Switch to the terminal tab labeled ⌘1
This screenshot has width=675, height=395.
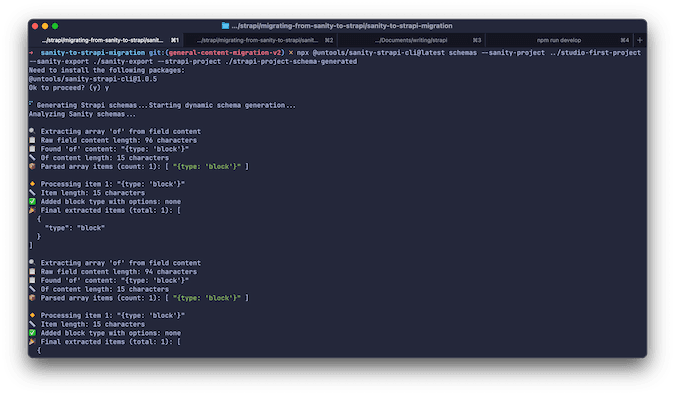click(x=106, y=40)
